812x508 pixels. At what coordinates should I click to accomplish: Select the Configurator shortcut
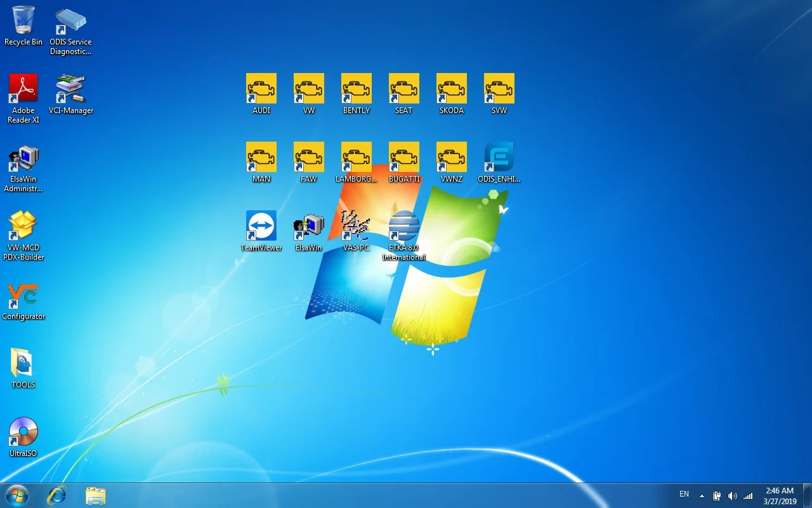pos(23,302)
